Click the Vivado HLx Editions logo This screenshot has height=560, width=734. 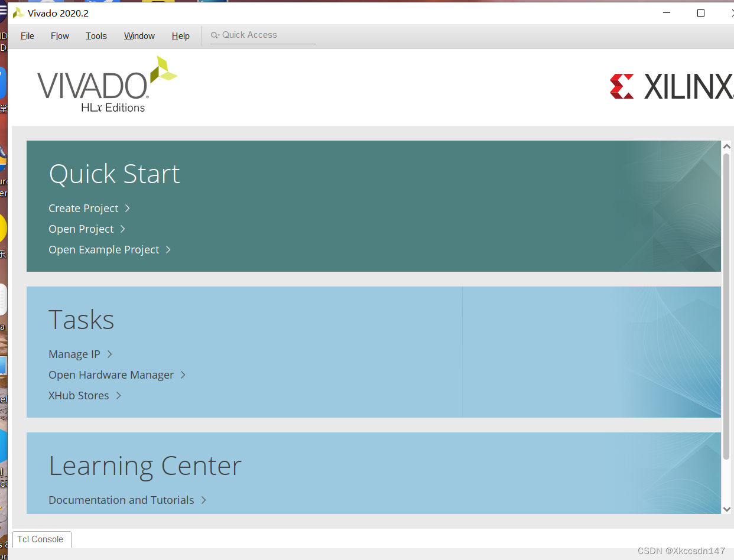click(107, 84)
